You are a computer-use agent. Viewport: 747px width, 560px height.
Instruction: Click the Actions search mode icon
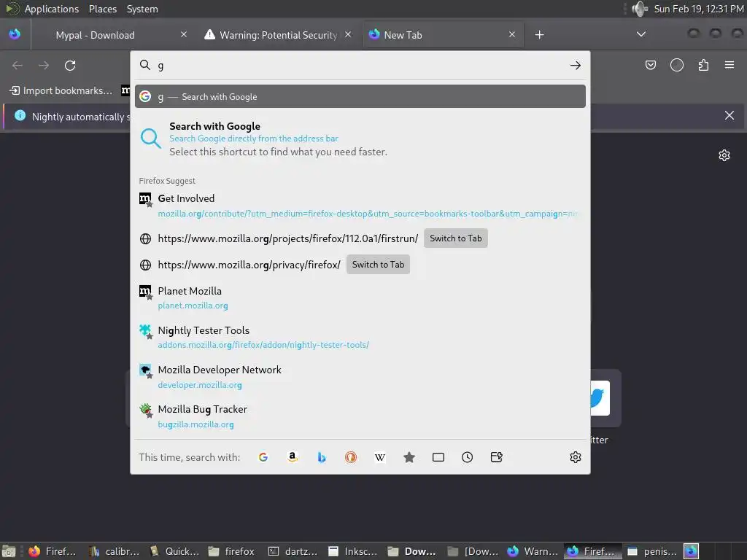click(x=496, y=457)
